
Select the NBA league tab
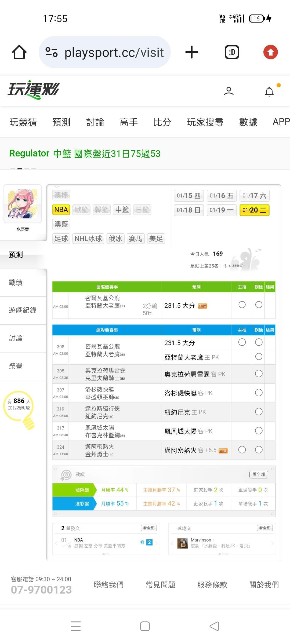[61, 210]
